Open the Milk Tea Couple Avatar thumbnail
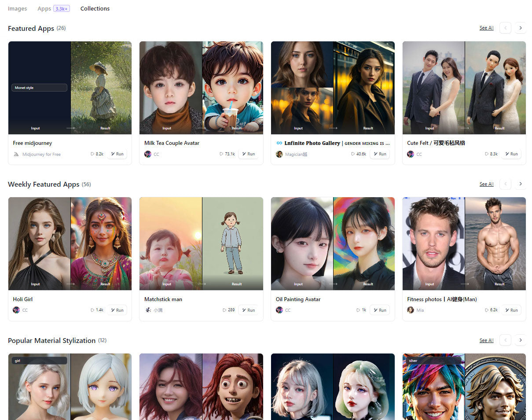 (x=201, y=88)
